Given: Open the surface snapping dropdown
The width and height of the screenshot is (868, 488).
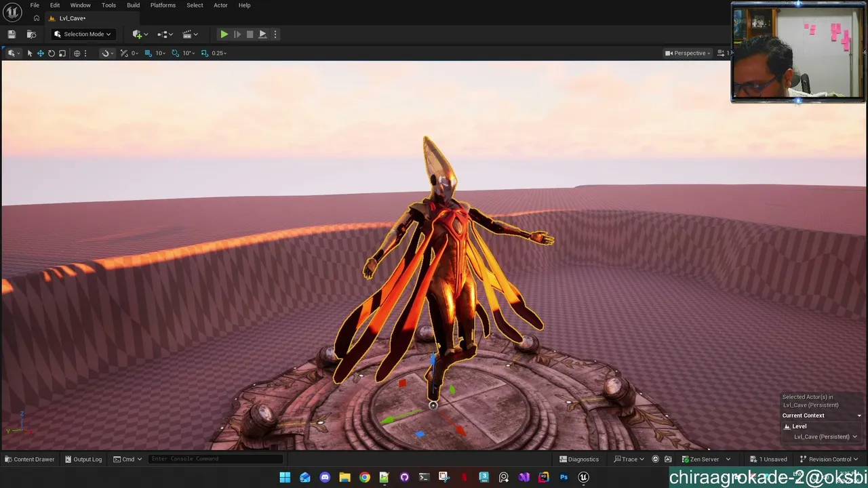Looking at the screenshot, I should point(106,53).
